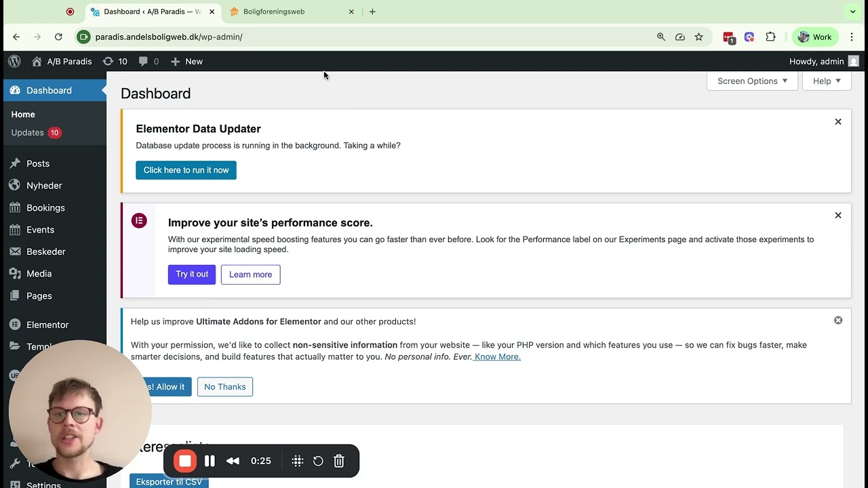The image size is (868, 488).
Task: Expand the tab search dropdown arrow
Action: (x=853, y=12)
